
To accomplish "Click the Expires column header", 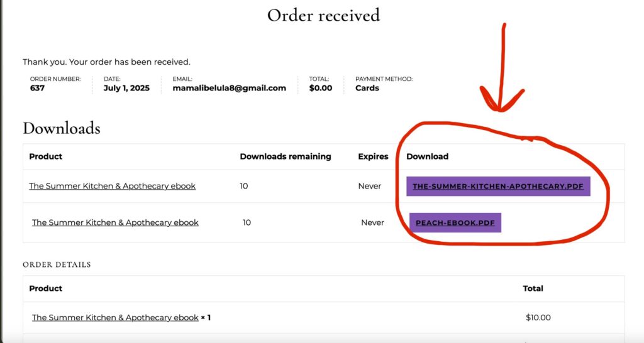I will (x=373, y=156).
